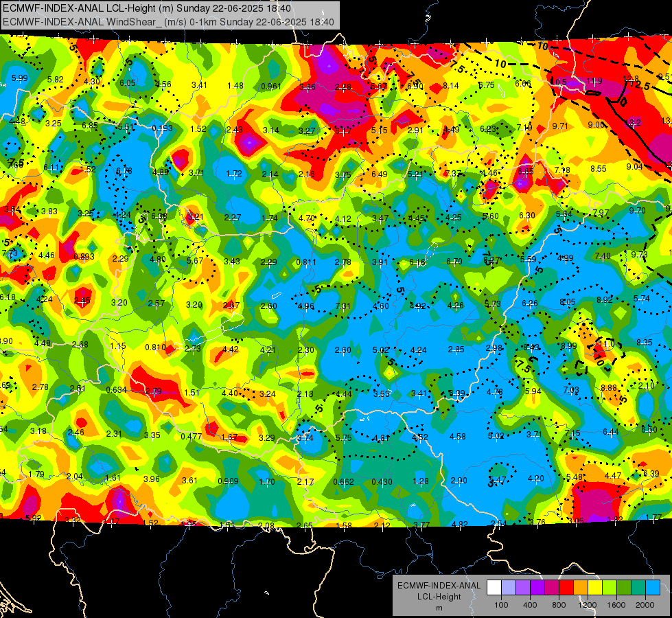This screenshot has height=618, width=672.
Task: Click the wind shear value 8.88
Action: click(x=609, y=388)
